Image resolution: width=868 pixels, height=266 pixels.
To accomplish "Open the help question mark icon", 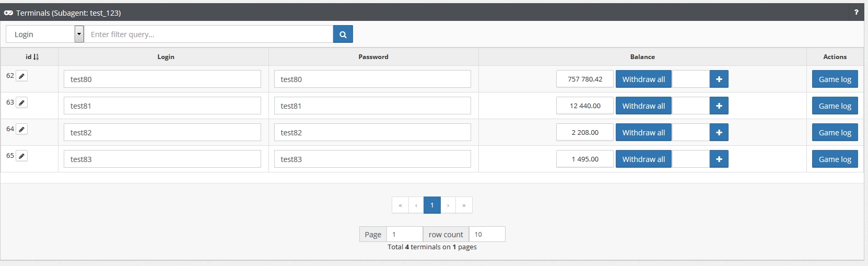I will (856, 13).
